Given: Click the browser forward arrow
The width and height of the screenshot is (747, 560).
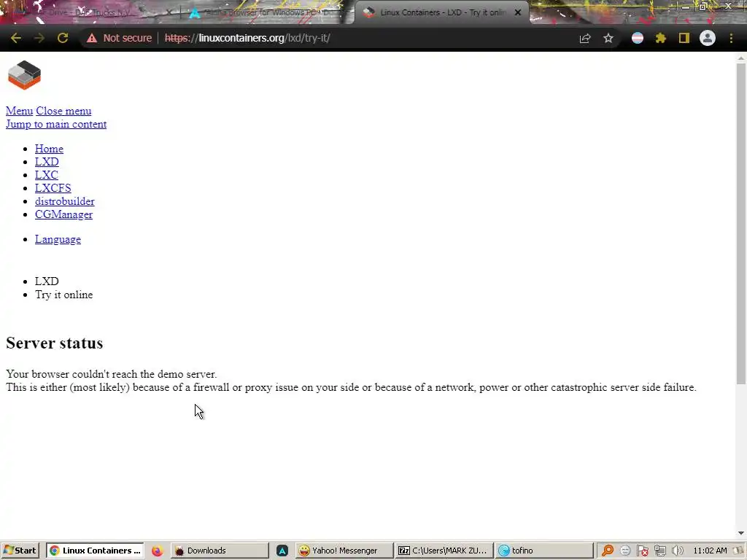Looking at the screenshot, I should (x=39, y=38).
